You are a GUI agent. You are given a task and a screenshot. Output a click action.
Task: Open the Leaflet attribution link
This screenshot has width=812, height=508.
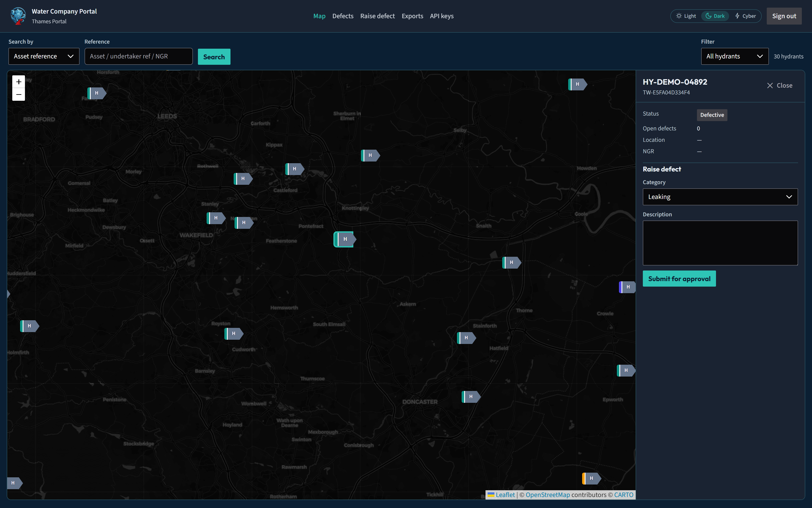coord(501,495)
